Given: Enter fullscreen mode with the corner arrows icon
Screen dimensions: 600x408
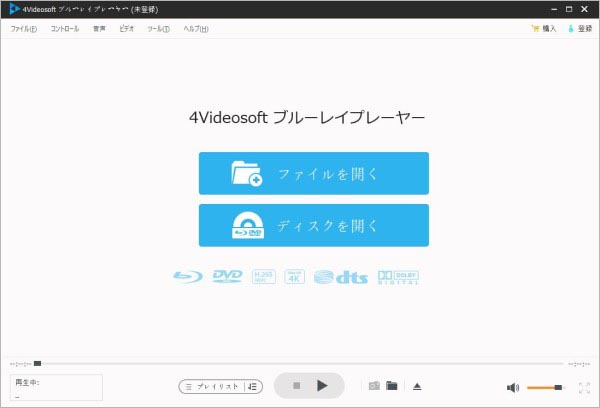Looking at the screenshot, I should 584,388.
